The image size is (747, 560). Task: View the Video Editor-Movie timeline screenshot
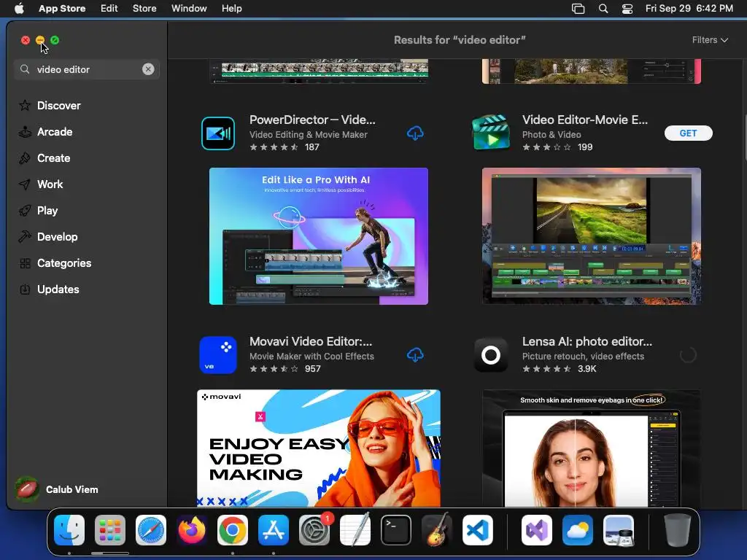pyautogui.click(x=591, y=236)
